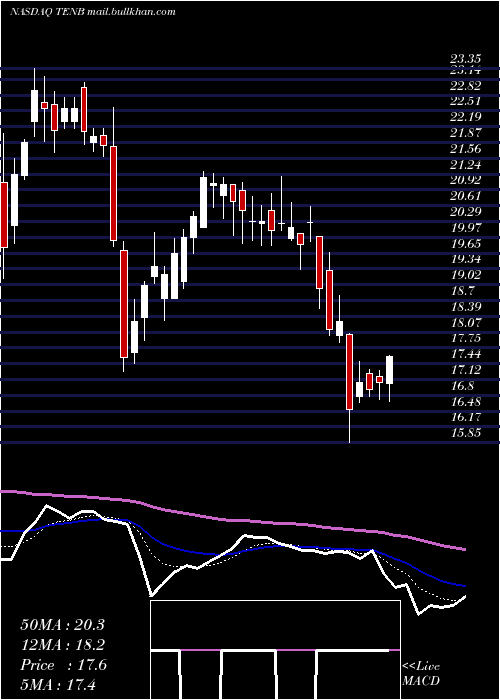Click the 22.82 price axis label
The image size is (500, 700).
tap(465, 86)
